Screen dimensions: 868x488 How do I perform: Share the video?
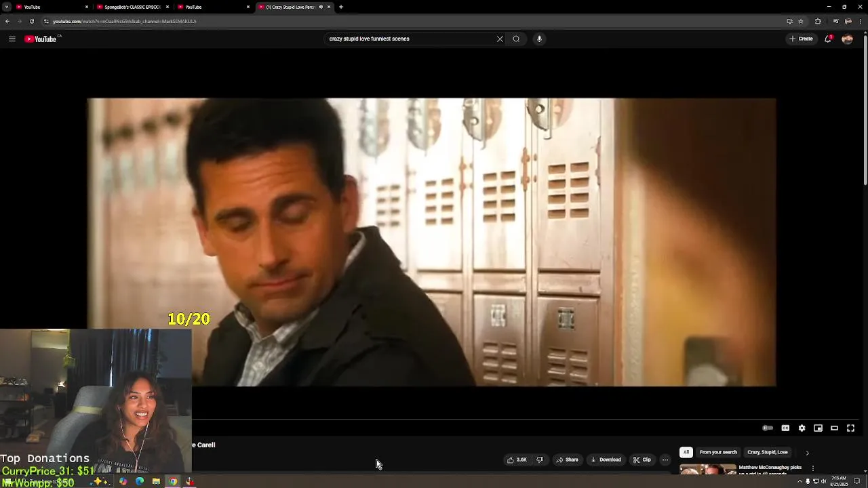coord(567,460)
